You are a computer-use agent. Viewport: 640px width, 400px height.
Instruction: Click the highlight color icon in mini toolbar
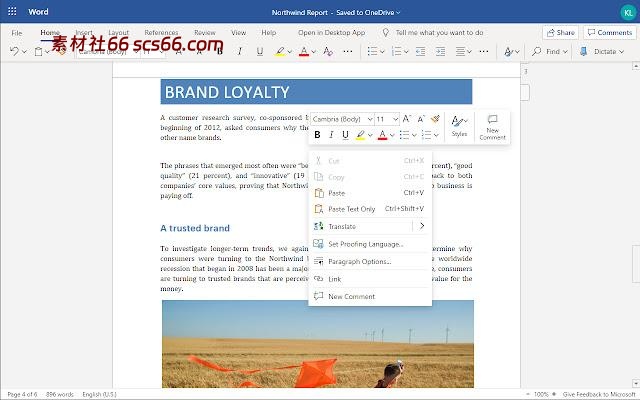360,135
